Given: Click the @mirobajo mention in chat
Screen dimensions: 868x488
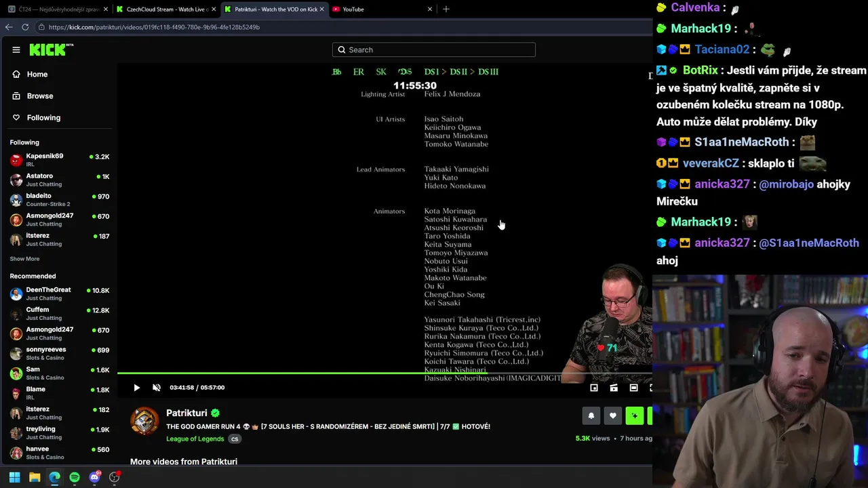Looking at the screenshot, I should (x=786, y=184).
